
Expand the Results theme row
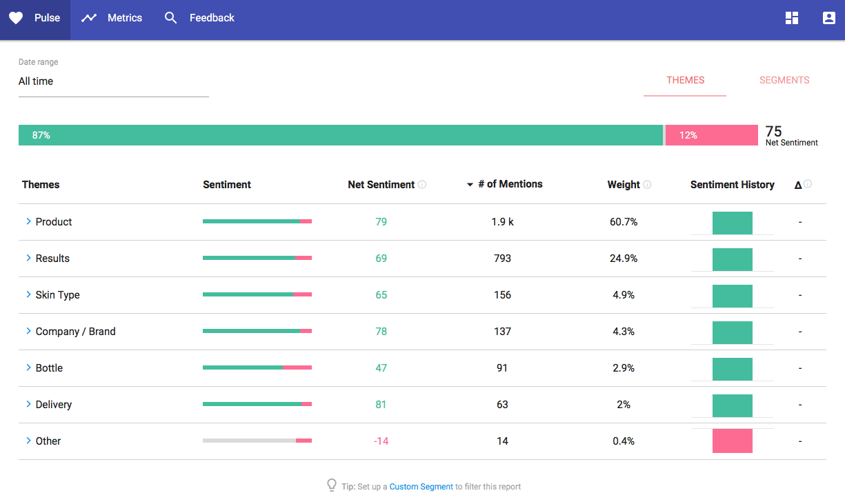[x=29, y=258]
